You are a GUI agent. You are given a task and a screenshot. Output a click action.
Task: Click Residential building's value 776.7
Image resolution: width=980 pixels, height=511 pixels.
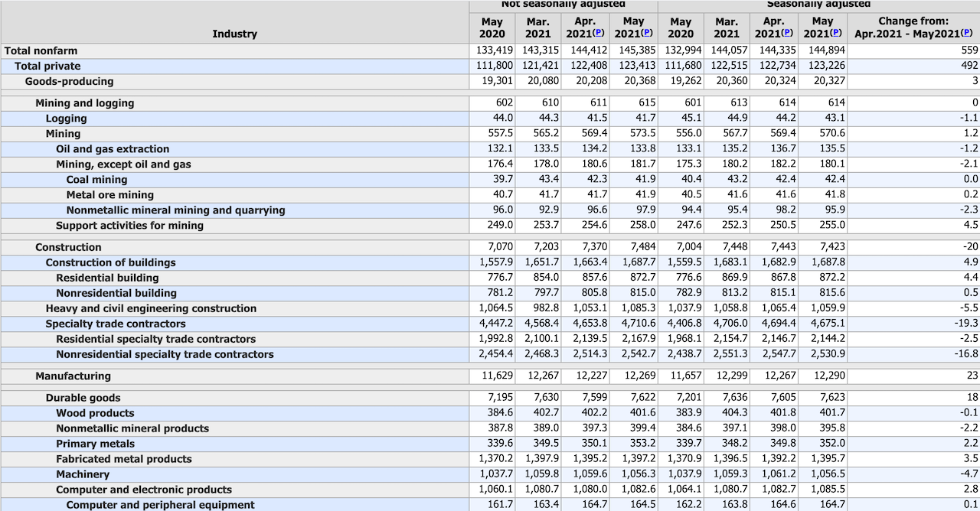pyautogui.click(x=500, y=278)
